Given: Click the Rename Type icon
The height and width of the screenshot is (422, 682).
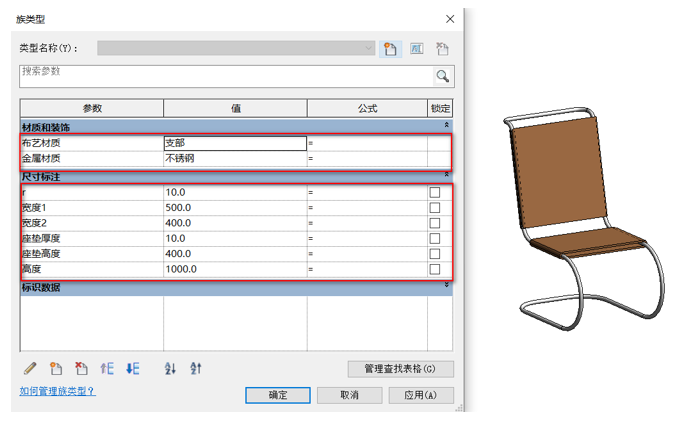Looking at the screenshot, I should tap(417, 49).
